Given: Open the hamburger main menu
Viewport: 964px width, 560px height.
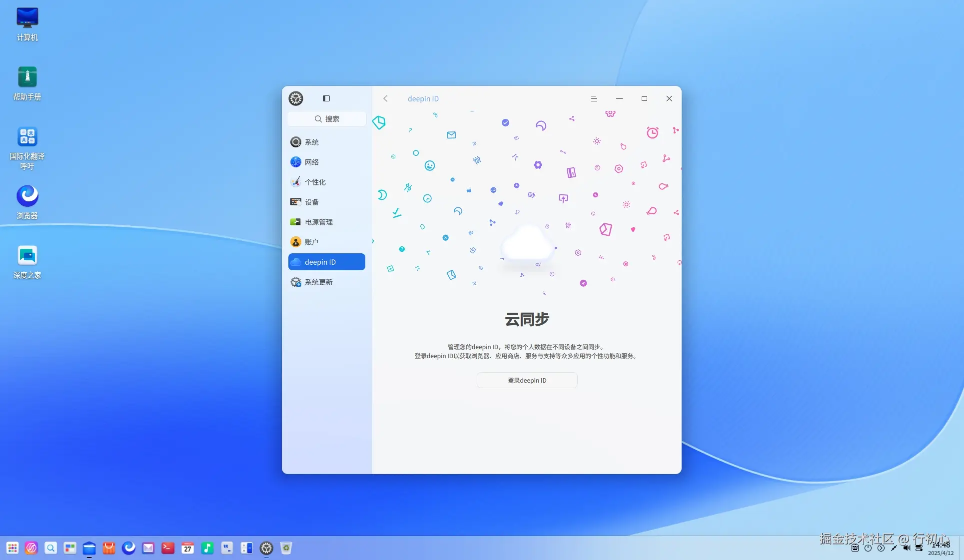Looking at the screenshot, I should (594, 99).
